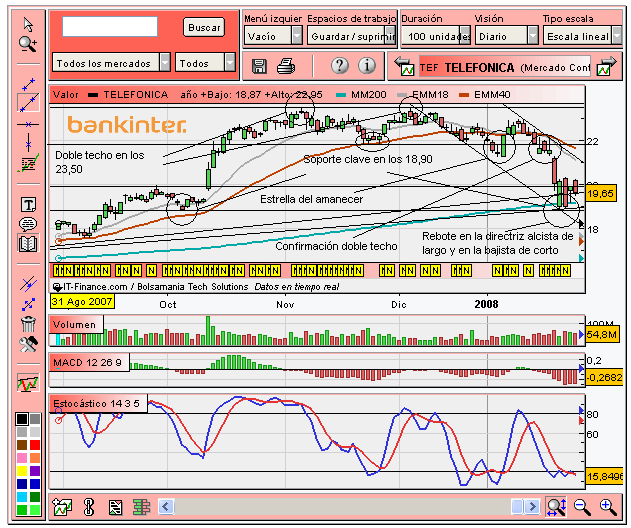Click the Valor label in the price chart header
This screenshot has width=631, height=528.
(66, 95)
